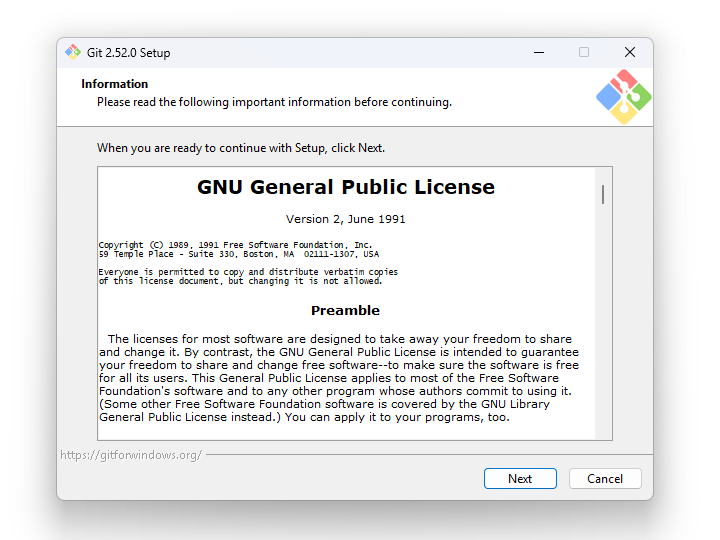
Task: Click the 'for all its users' line
Action: tap(329, 378)
